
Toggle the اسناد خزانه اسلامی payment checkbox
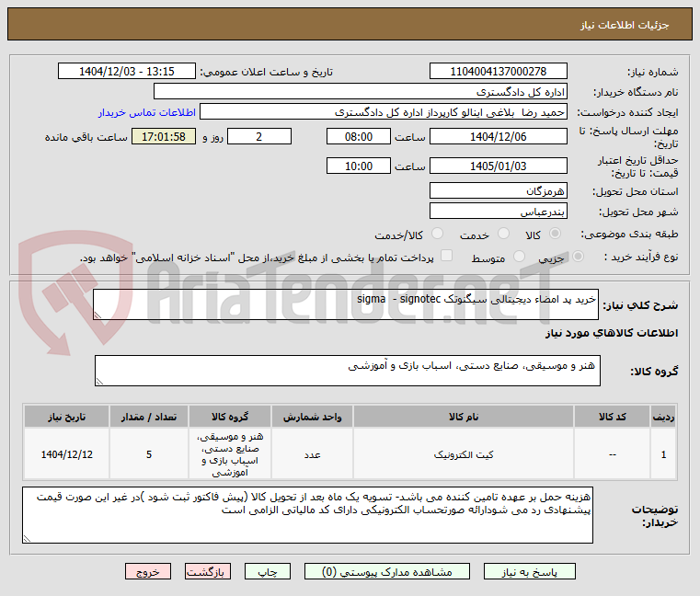446,256
